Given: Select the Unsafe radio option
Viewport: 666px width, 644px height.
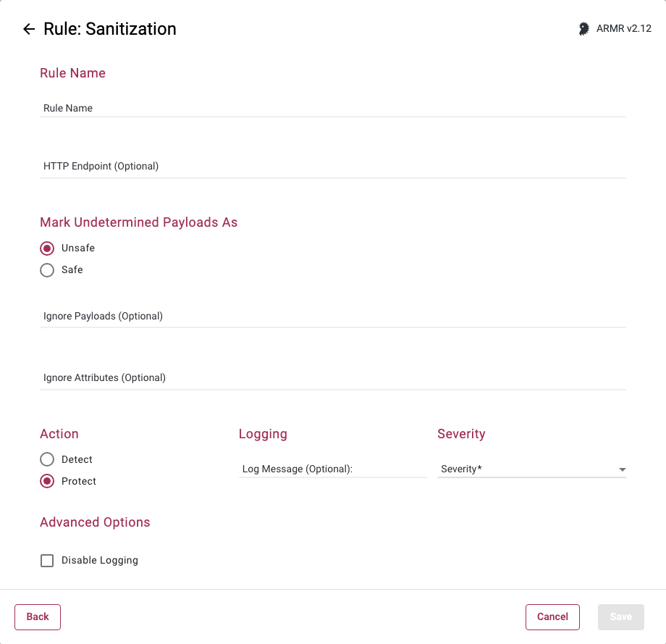Looking at the screenshot, I should [47, 248].
